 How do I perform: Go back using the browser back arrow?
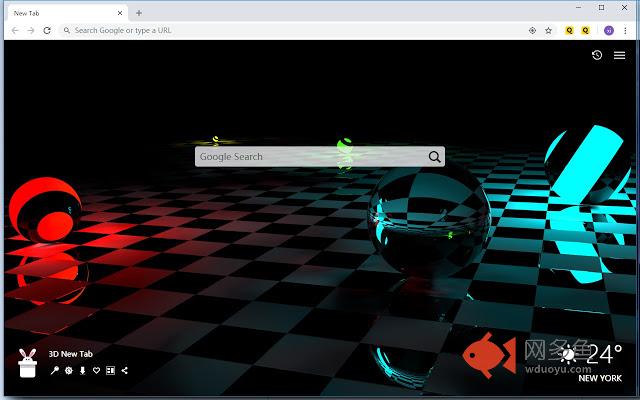tap(15, 30)
